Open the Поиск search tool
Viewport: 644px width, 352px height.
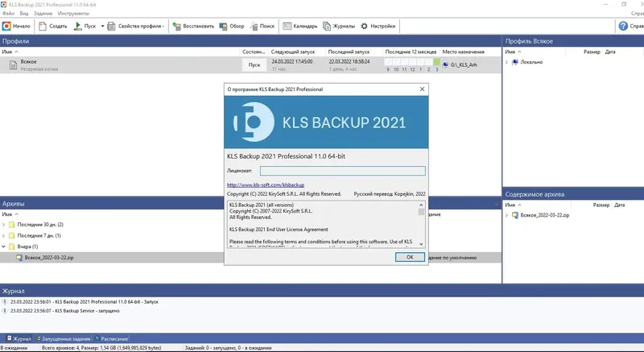[262, 27]
